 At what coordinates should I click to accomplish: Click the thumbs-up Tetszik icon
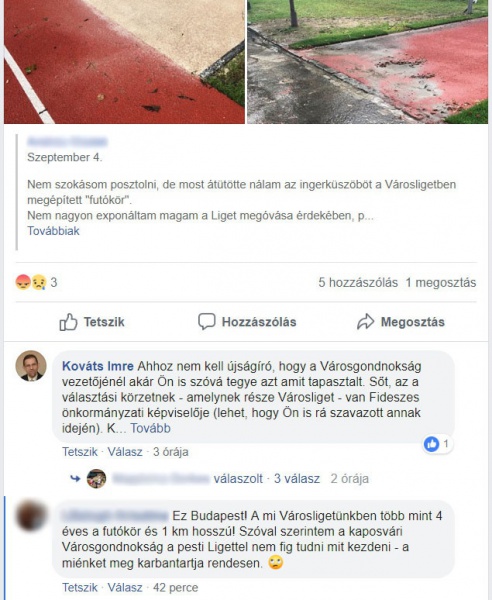point(68,322)
